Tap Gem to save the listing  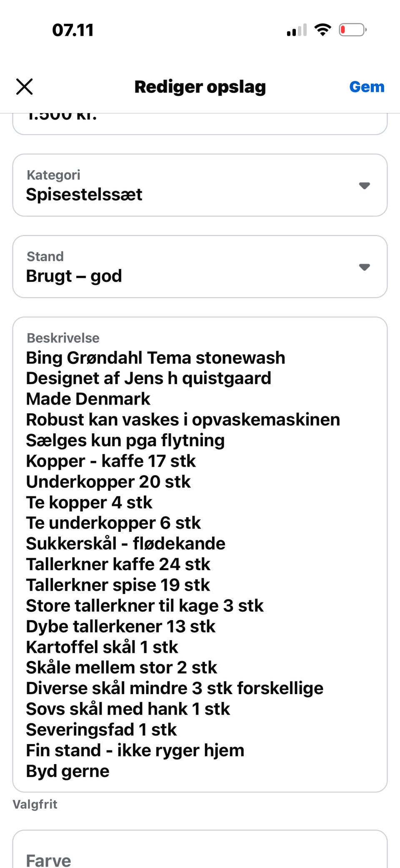367,87
